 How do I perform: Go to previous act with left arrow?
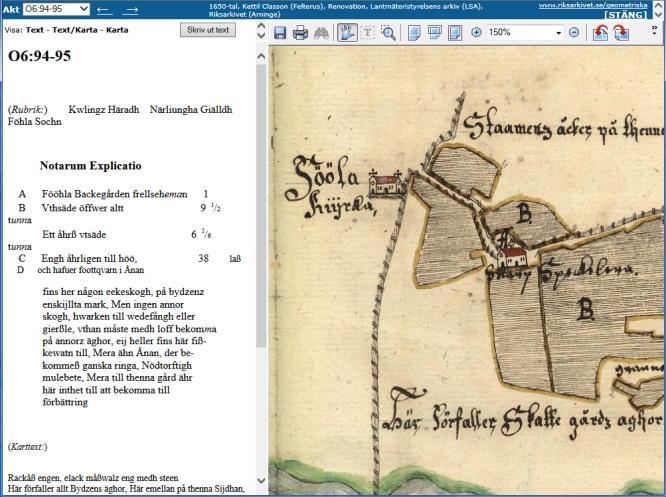[x=104, y=10]
